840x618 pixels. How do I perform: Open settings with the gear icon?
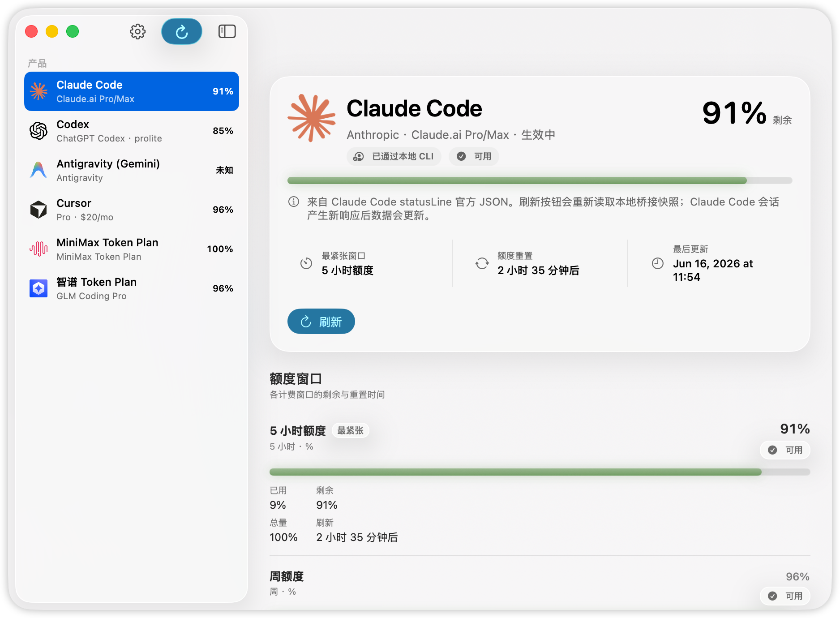tap(137, 31)
